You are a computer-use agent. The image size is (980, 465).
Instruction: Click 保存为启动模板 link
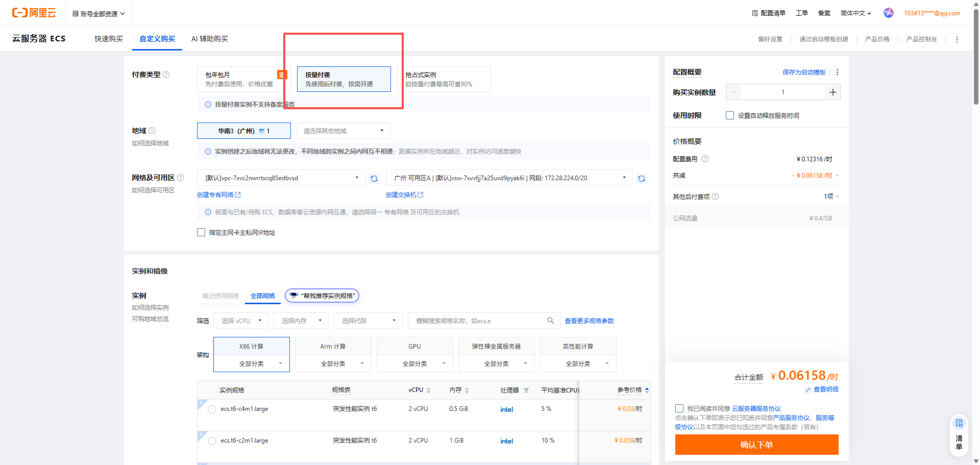coord(804,72)
